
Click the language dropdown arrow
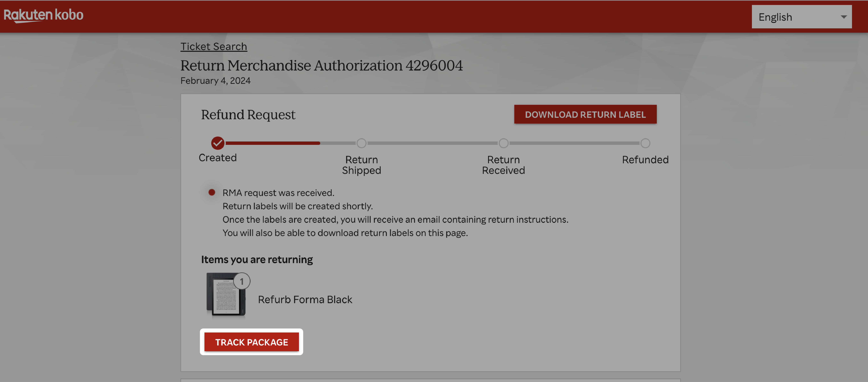[843, 17]
